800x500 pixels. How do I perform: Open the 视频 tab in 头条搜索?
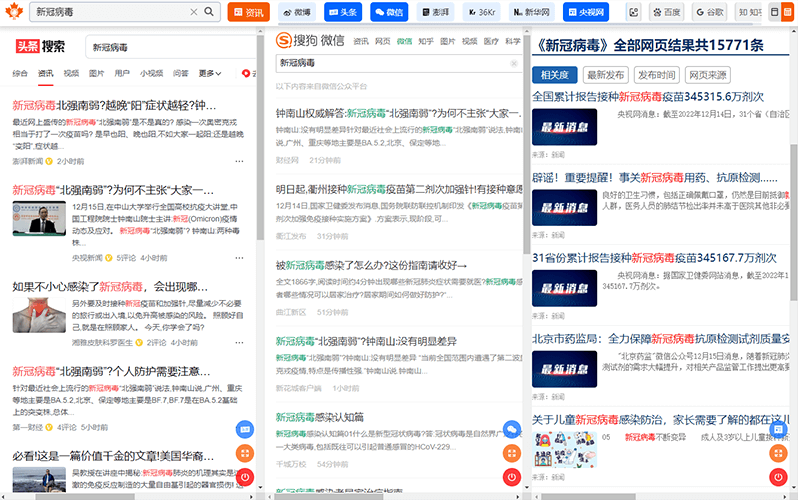pyautogui.click(x=71, y=73)
